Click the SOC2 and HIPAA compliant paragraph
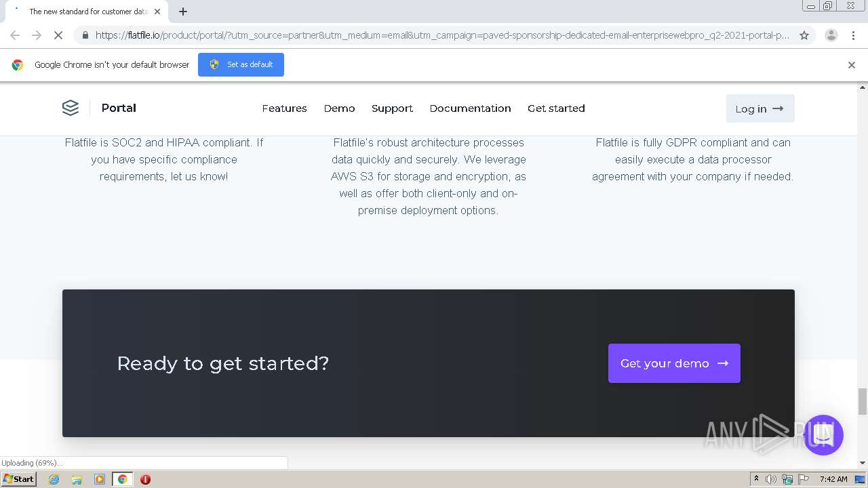The height and width of the screenshot is (488, 868). 164,159
